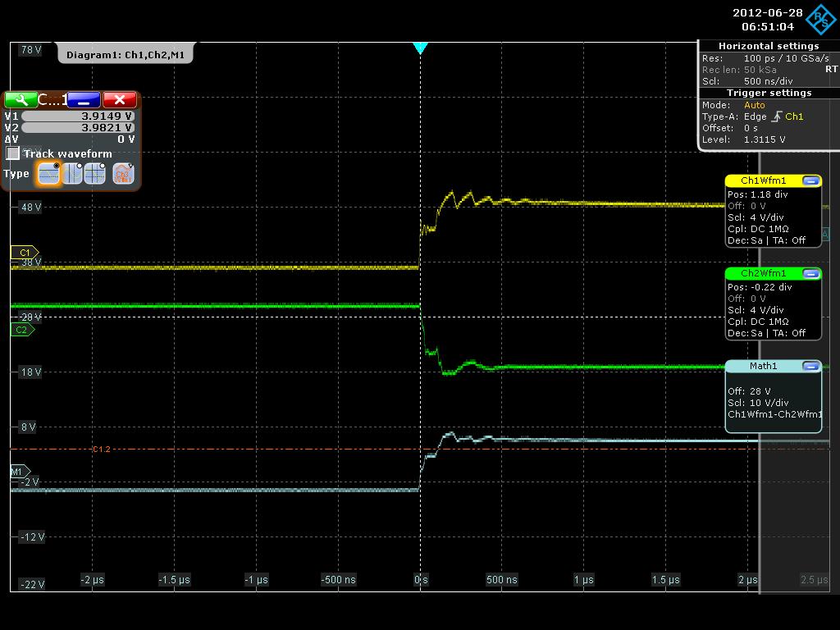Open Horizontal settings panel header
Image resolution: width=840 pixels, height=630 pixels.
click(769, 46)
